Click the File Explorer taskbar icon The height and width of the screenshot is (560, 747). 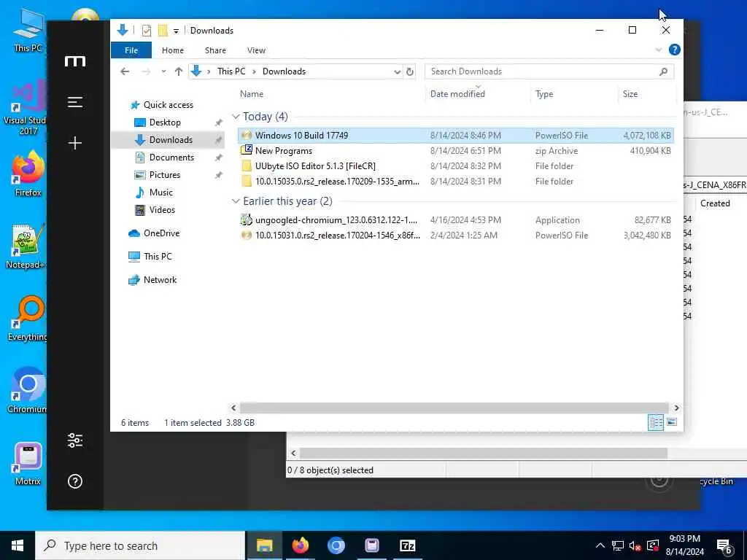tap(264, 545)
